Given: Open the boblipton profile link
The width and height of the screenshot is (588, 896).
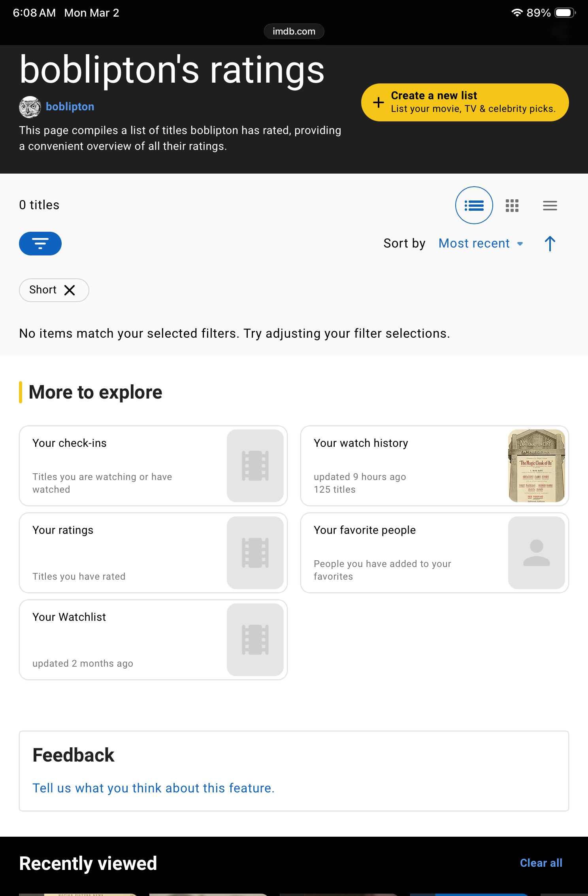Looking at the screenshot, I should tap(70, 107).
